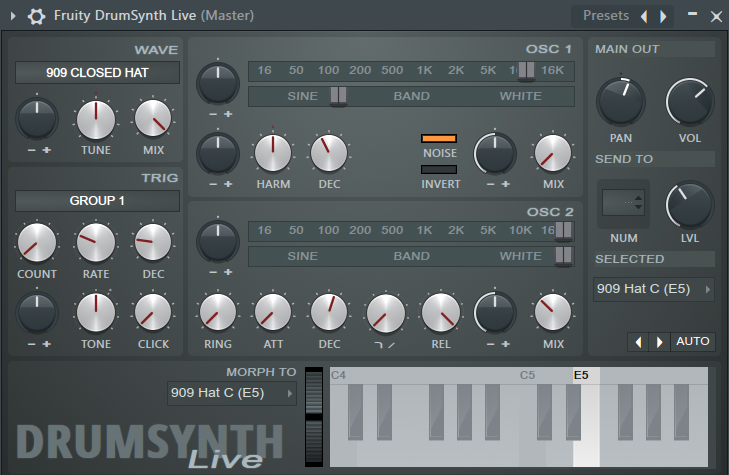Open the 909 CLOSED HAT wave selector

(x=97, y=72)
